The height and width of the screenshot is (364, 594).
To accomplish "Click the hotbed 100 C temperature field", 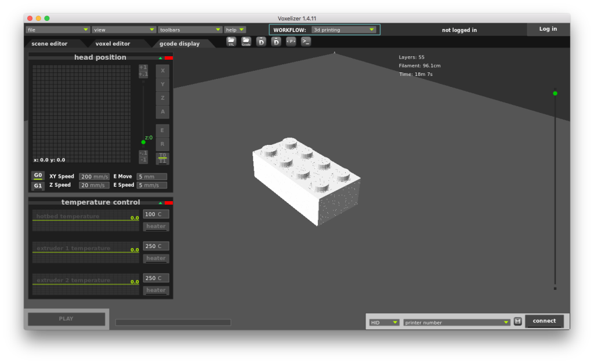I will click(156, 214).
